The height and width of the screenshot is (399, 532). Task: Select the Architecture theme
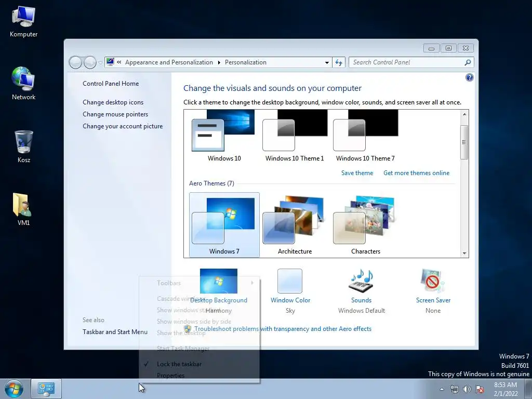[295, 225]
